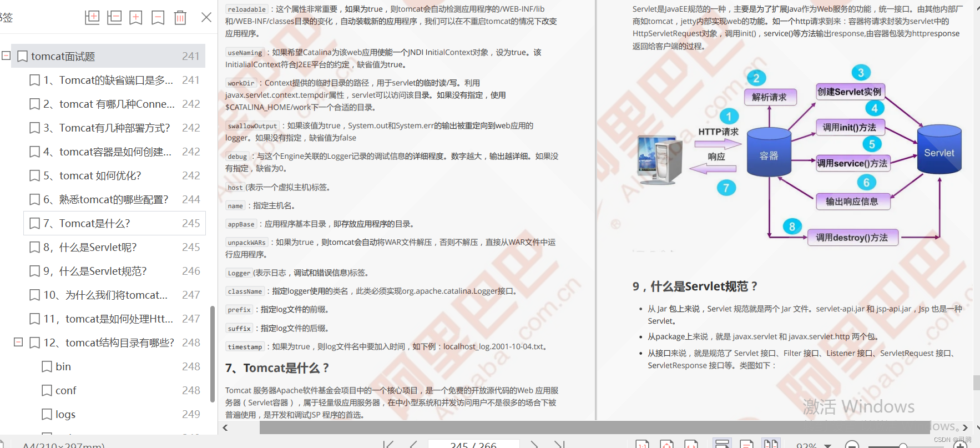Click the bookmark icon beside conf
980x448 pixels.
click(x=47, y=390)
